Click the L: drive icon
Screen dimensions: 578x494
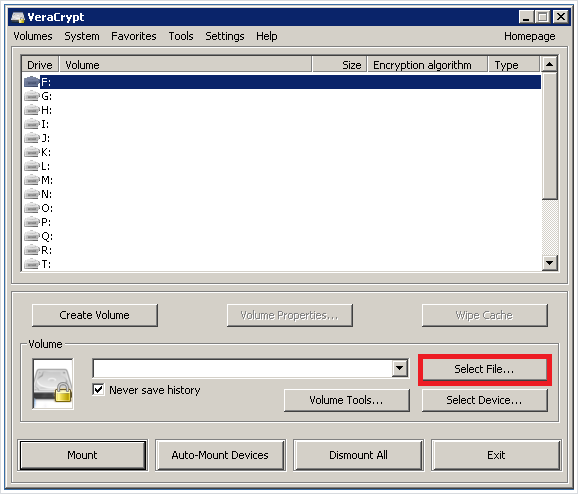(32, 166)
